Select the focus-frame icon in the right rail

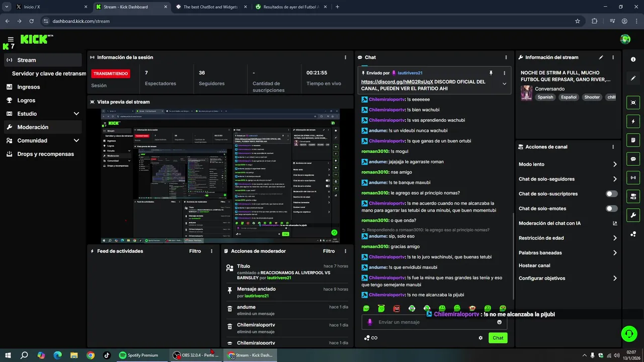[633, 103]
